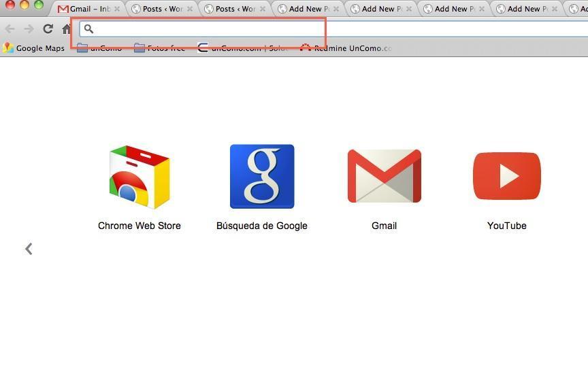Close the second Posts tab
This screenshot has width=588, height=365.
click(263, 9)
